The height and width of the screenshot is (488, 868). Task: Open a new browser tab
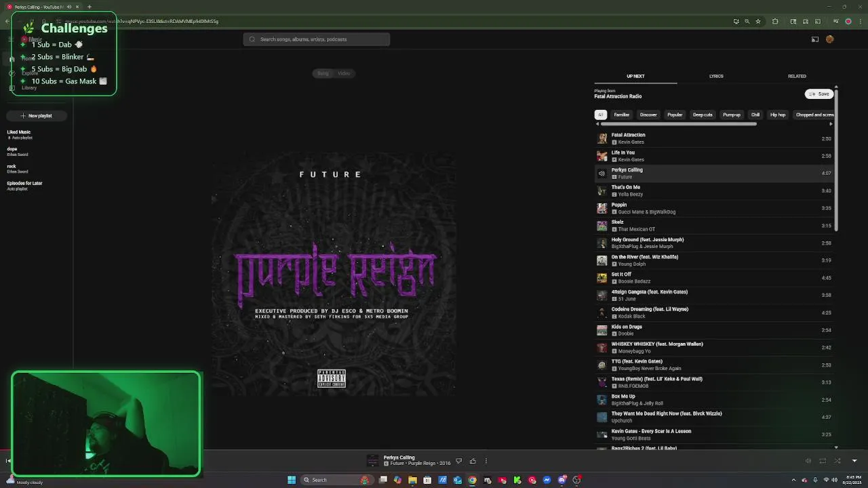pyautogui.click(x=89, y=7)
